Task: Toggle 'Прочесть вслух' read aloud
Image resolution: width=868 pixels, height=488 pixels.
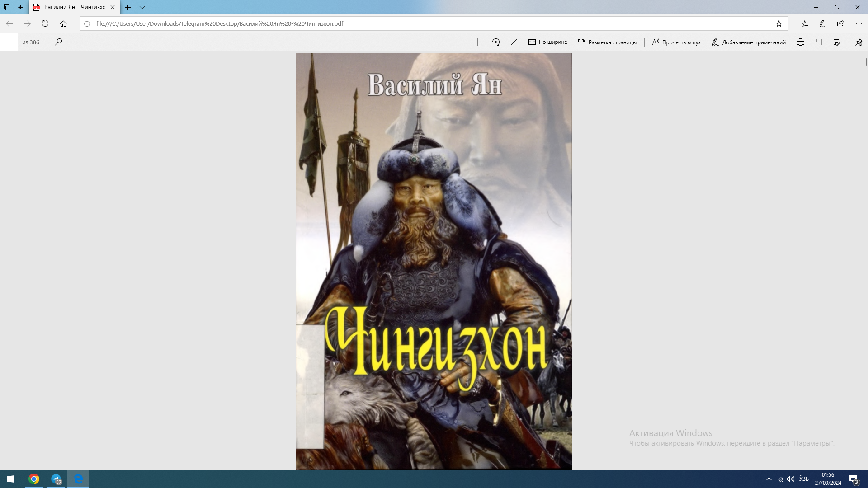Action: pyautogui.click(x=676, y=42)
